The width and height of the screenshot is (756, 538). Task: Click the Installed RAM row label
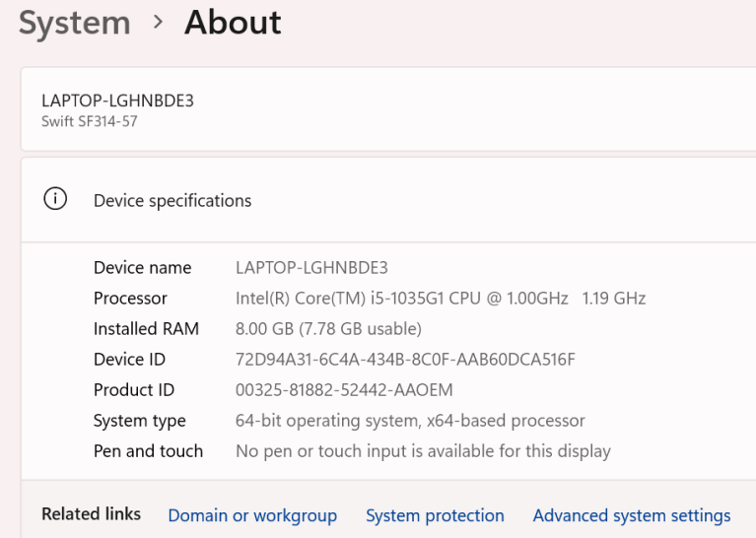pos(146,329)
